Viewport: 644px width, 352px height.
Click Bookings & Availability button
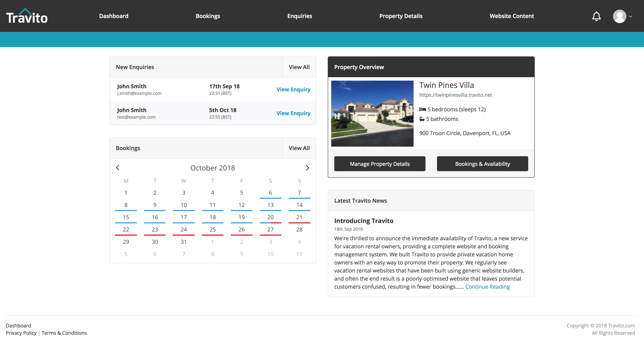tap(482, 164)
